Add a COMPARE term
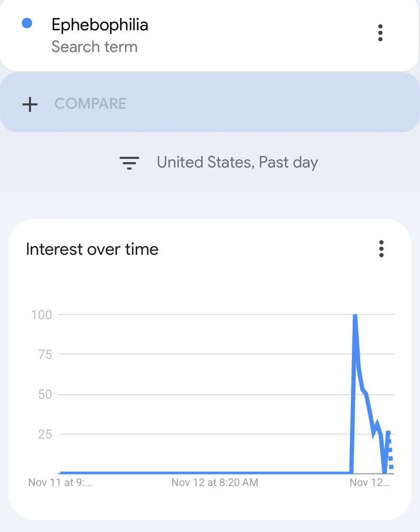The width and height of the screenshot is (420, 532). click(x=210, y=103)
